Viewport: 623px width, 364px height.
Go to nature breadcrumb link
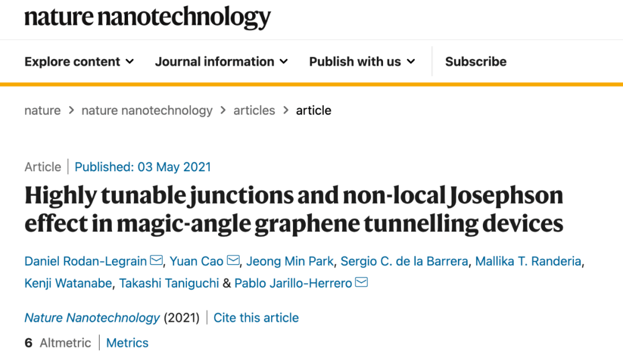[42, 110]
